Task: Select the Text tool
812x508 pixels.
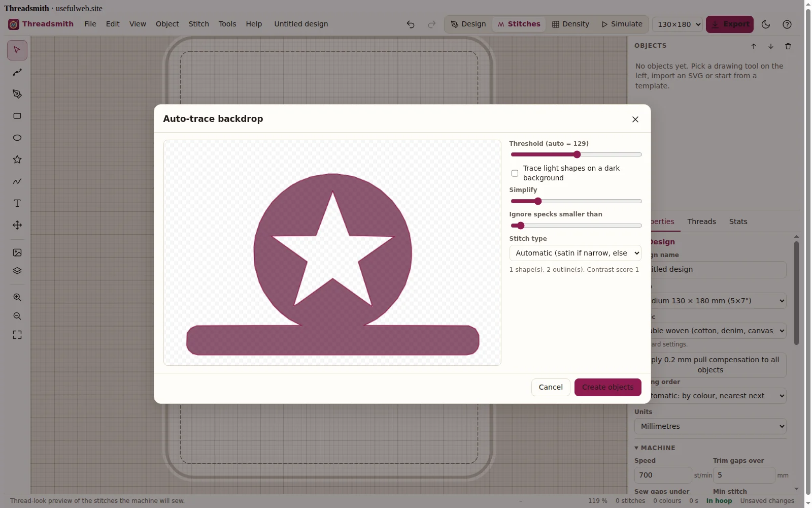Action: 17,203
